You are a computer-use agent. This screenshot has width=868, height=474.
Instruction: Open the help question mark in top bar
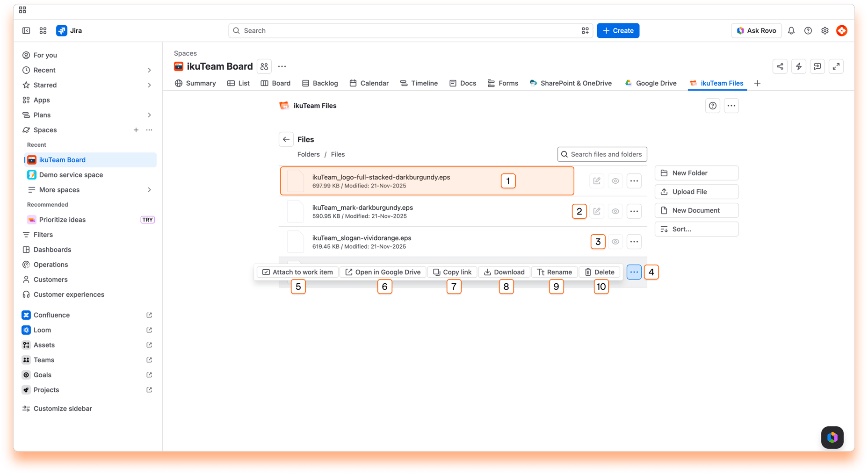808,30
